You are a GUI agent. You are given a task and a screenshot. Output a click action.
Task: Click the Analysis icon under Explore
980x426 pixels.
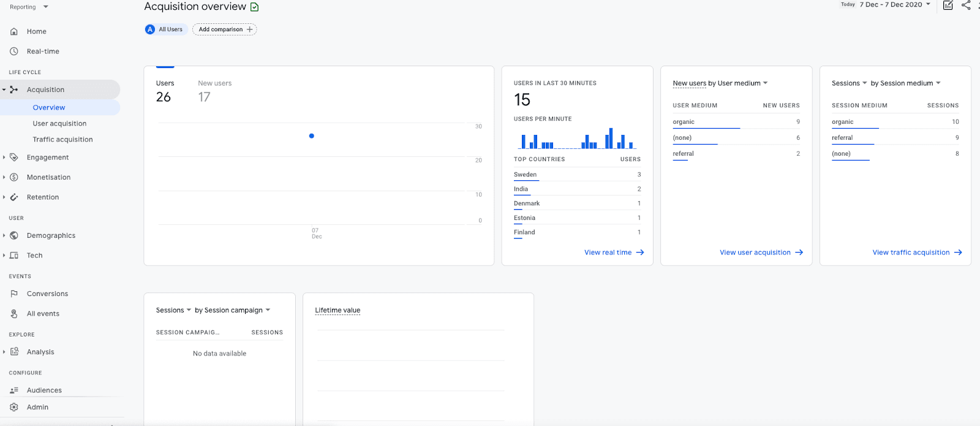14,352
